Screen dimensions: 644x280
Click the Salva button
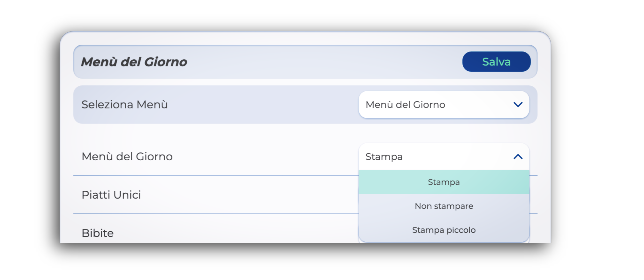point(496,62)
